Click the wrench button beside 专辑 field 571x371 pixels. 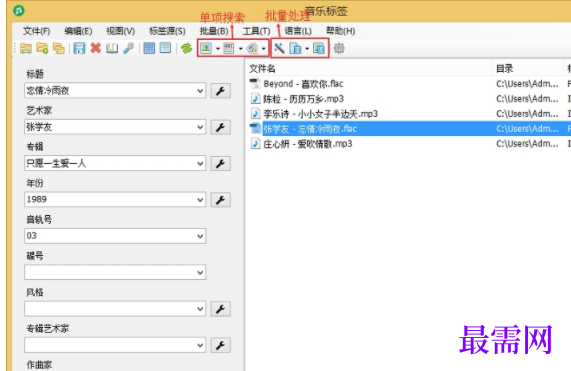pos(220,163)
